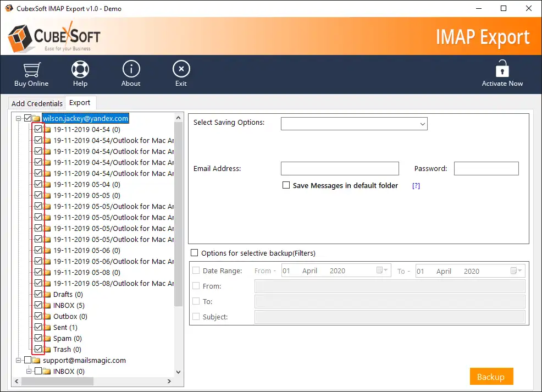Image resolution: width=542 pixels, height=392 pixels.
Task: Open the About info icon
Action: (131, 70)
